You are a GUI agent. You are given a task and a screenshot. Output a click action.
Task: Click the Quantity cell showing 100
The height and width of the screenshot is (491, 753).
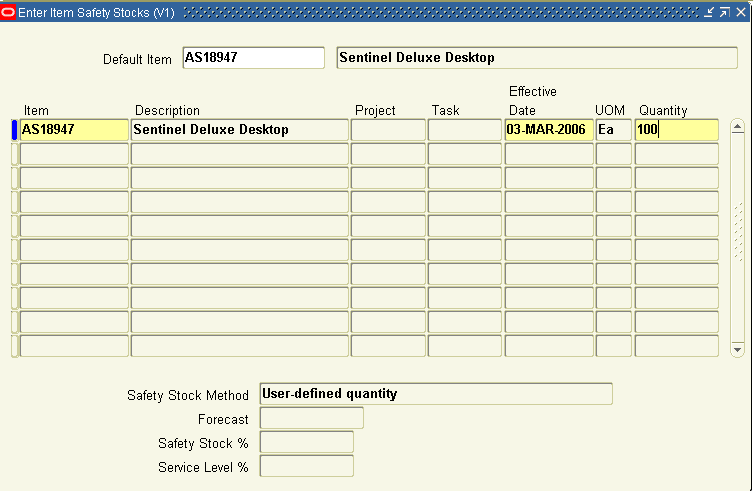[677, 130]
